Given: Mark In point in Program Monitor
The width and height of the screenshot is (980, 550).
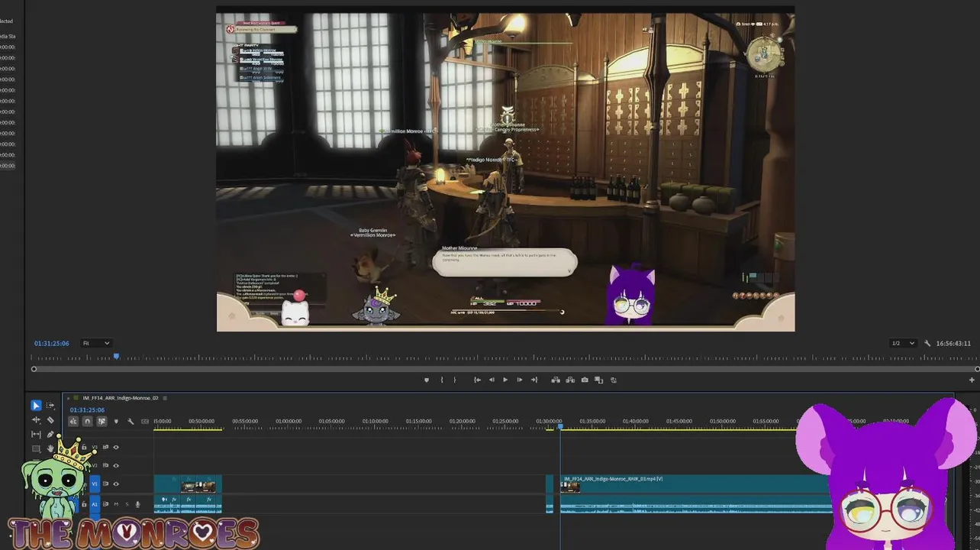Looking at the screenshot, I should 442,380.
